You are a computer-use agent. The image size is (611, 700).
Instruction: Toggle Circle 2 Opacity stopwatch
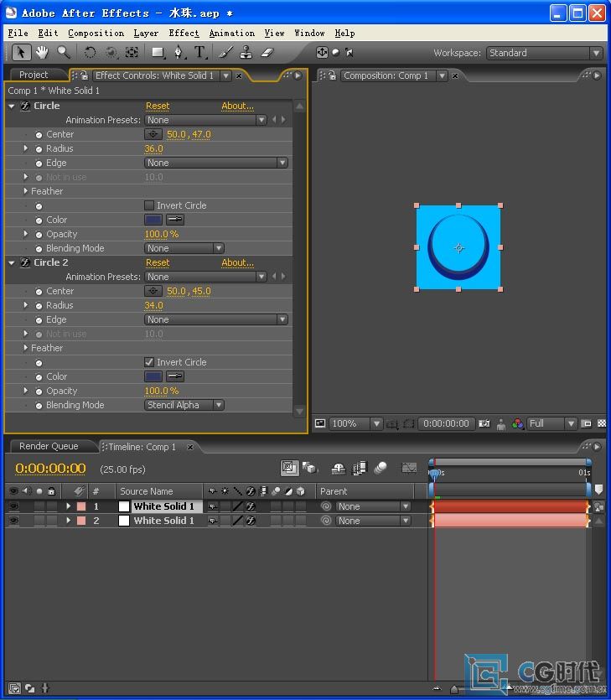point(39,391)
